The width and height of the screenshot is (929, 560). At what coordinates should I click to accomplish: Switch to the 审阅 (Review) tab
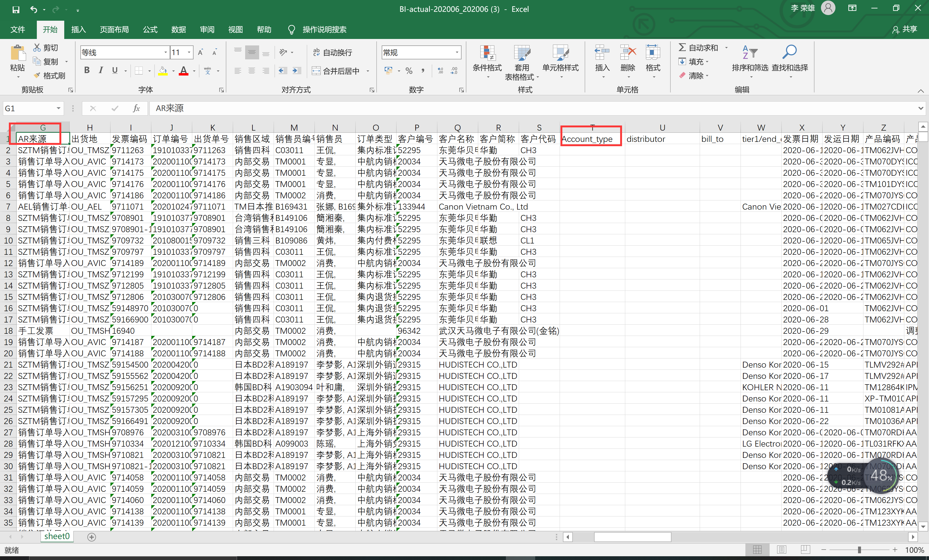pyautogui.click(x=207, y=29)
